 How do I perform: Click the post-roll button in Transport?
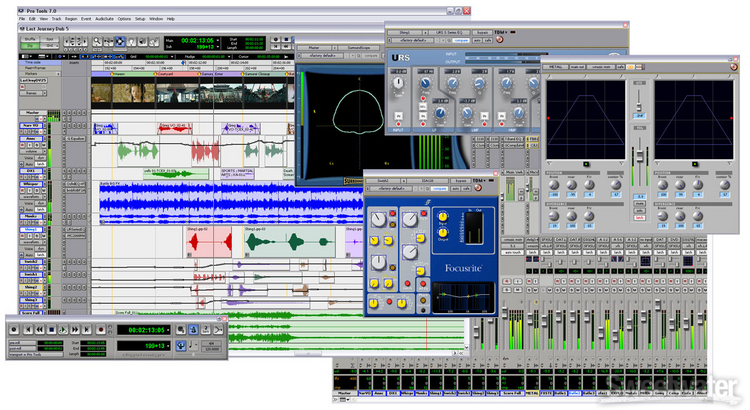point(22,348)
